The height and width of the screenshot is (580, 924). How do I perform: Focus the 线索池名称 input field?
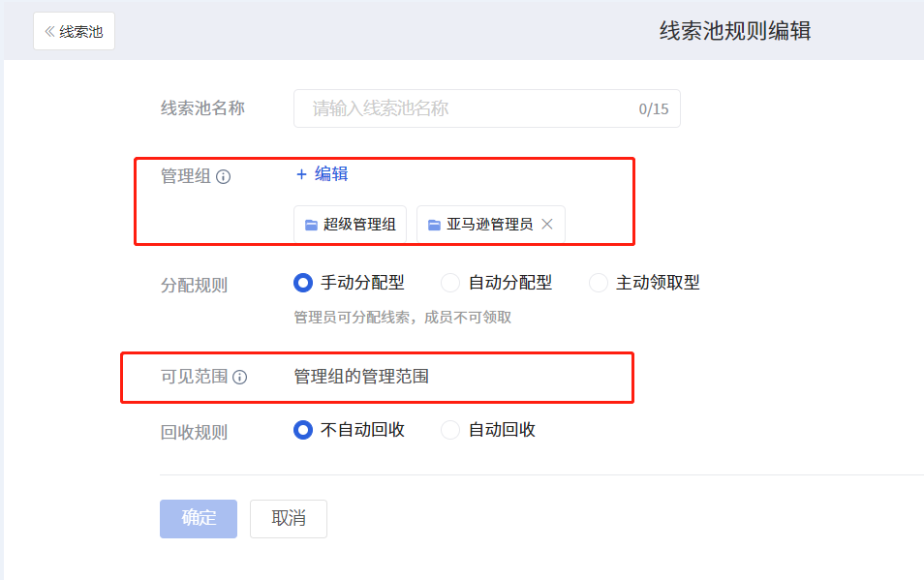pos(487,108)
